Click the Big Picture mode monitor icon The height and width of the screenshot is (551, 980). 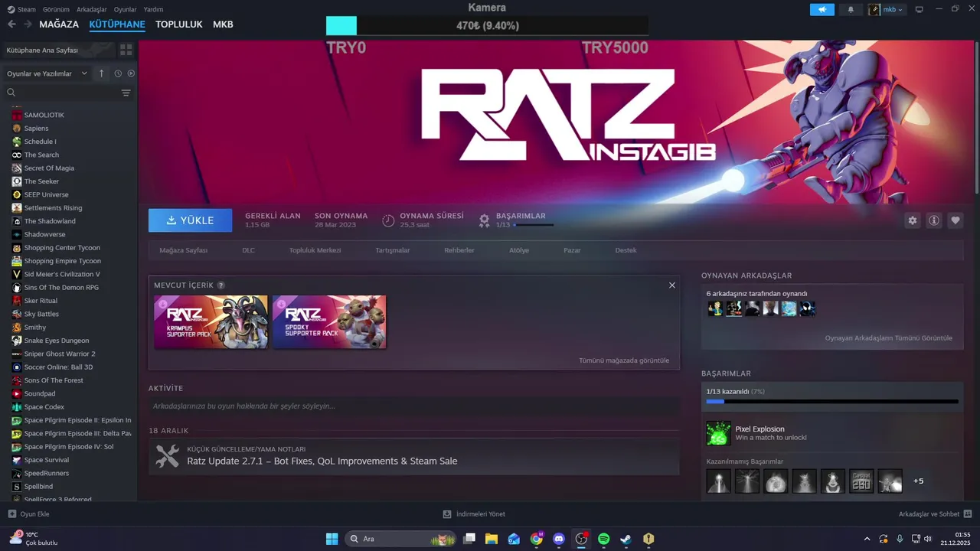tap(920, 10)
